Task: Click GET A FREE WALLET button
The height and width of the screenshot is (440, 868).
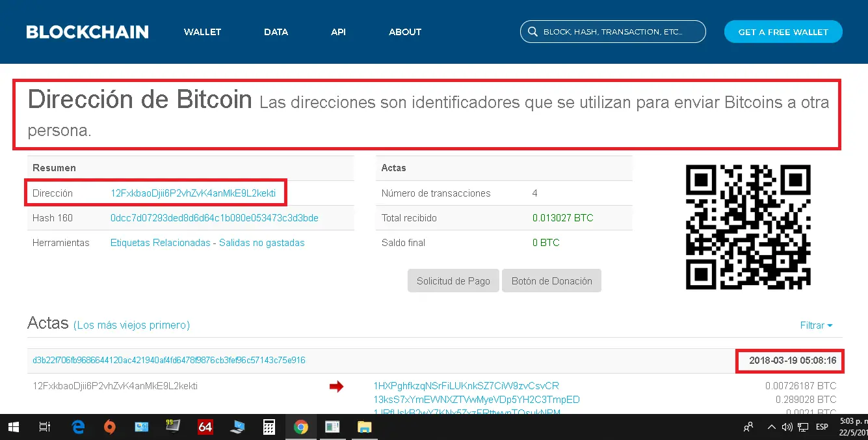Action: [x=783, y=32]
